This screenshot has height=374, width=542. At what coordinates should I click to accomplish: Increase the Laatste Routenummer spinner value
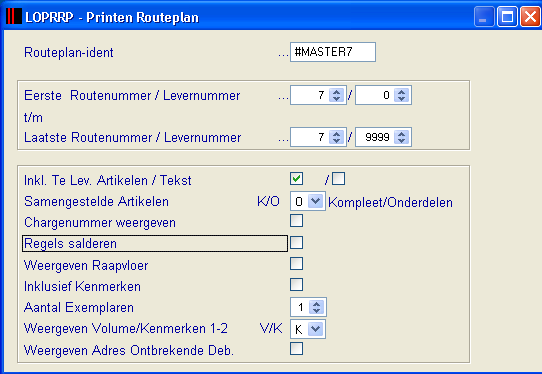click(x=336, y=134)
